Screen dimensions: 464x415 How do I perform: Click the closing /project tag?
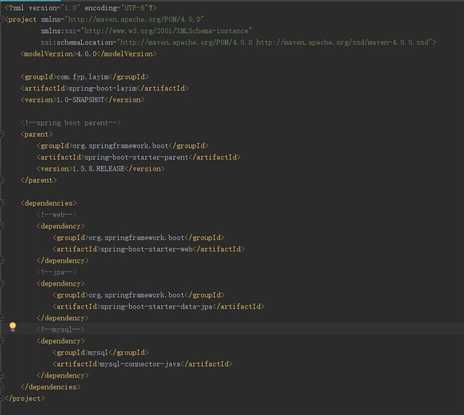(25, 398)
